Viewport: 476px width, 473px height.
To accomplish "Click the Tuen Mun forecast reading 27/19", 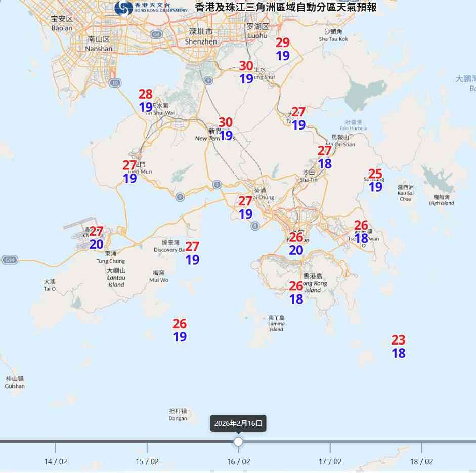I will pos(129,171).
